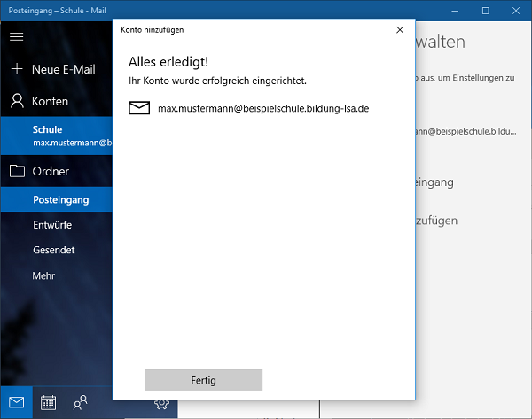Open the Posteingang folder
The width and height of the screenshot is (532, 419).
(x=59, y=200)
